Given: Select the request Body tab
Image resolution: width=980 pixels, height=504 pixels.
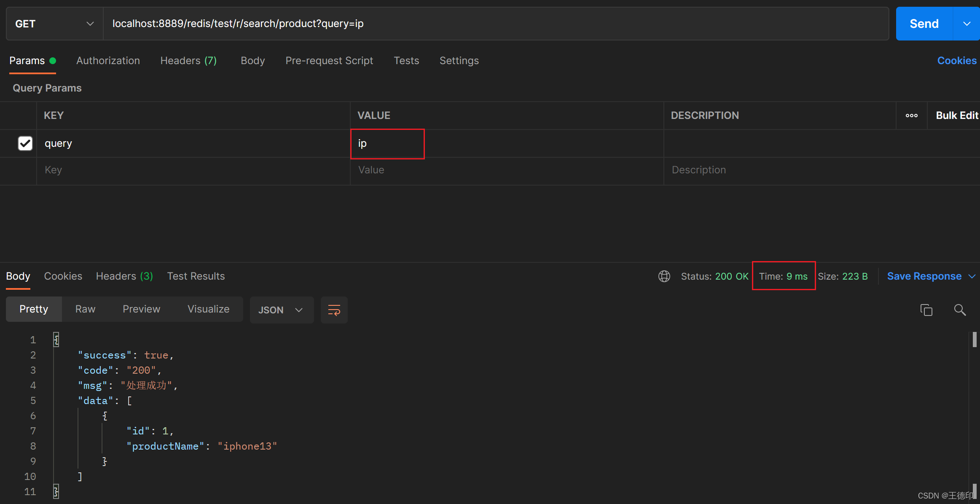Looking at the screenshot, I should pos(252,61).
